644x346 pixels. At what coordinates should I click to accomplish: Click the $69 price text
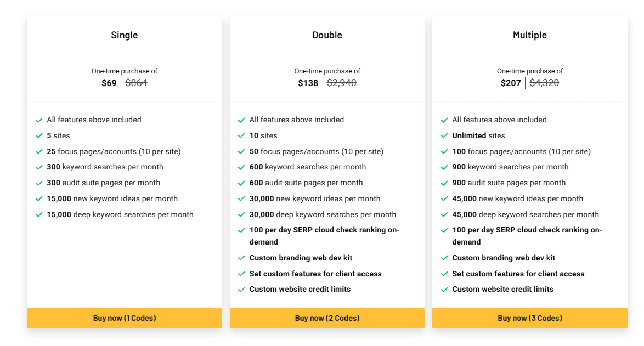(109, 83)
